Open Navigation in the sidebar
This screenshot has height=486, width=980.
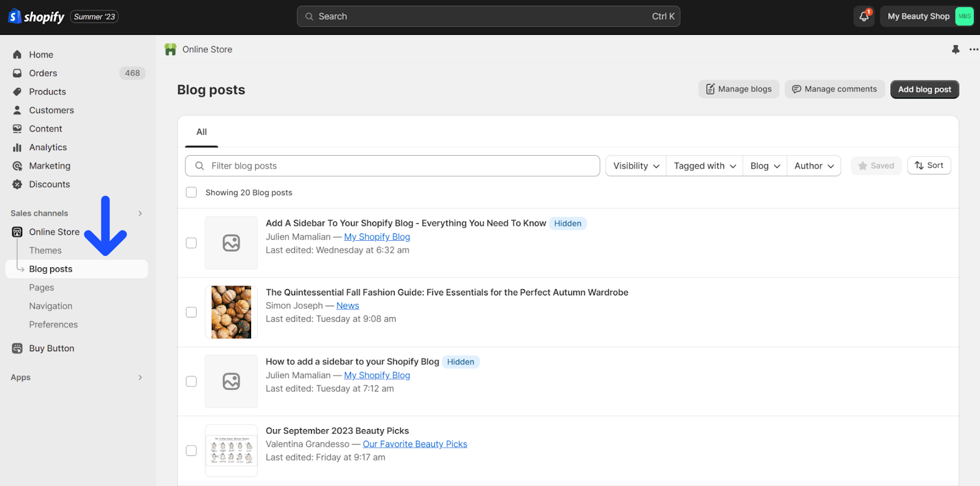51,306
